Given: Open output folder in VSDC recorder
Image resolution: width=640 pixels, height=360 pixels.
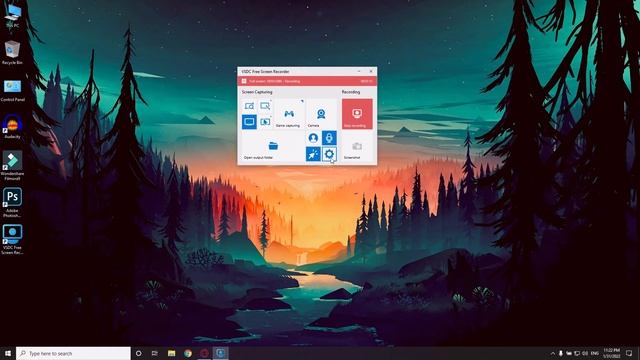Looking at the screenshot, I should pos(273,147).
